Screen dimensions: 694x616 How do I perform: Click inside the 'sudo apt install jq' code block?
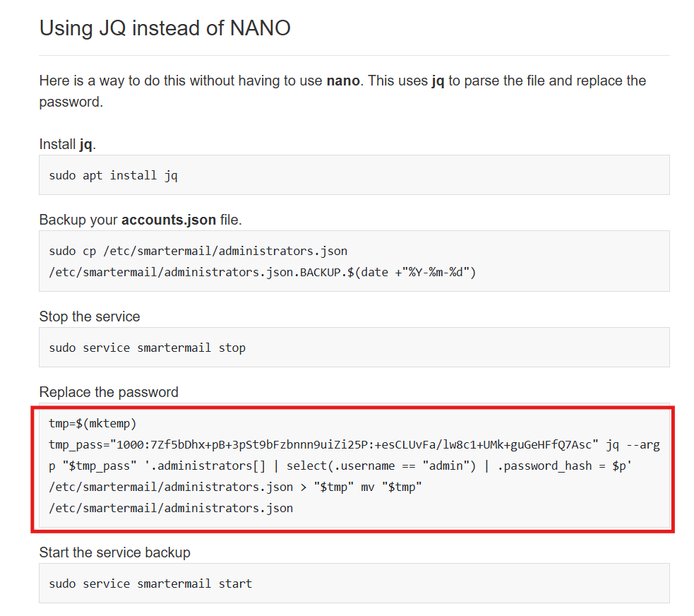click(113, 175)
